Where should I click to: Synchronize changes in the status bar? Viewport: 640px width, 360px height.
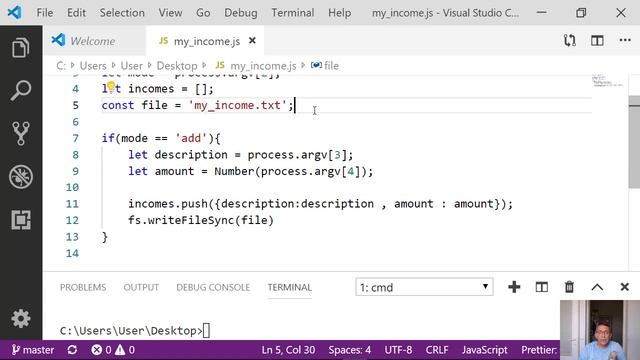click(x=72, y=350)
